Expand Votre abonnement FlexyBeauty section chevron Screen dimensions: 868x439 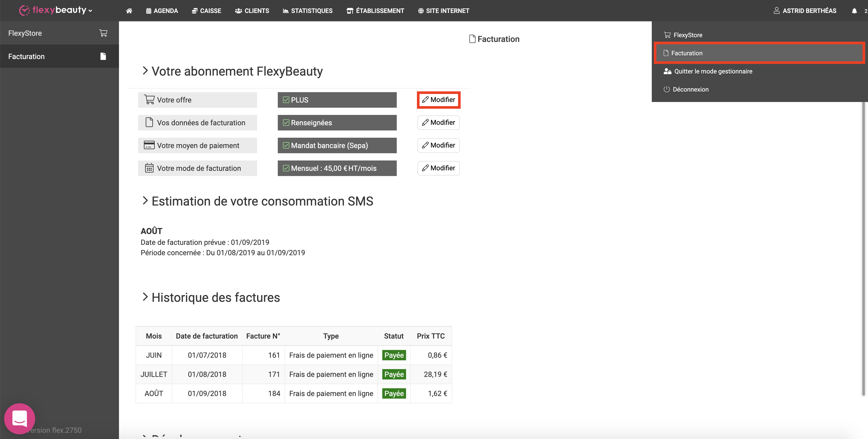(145, 70)
